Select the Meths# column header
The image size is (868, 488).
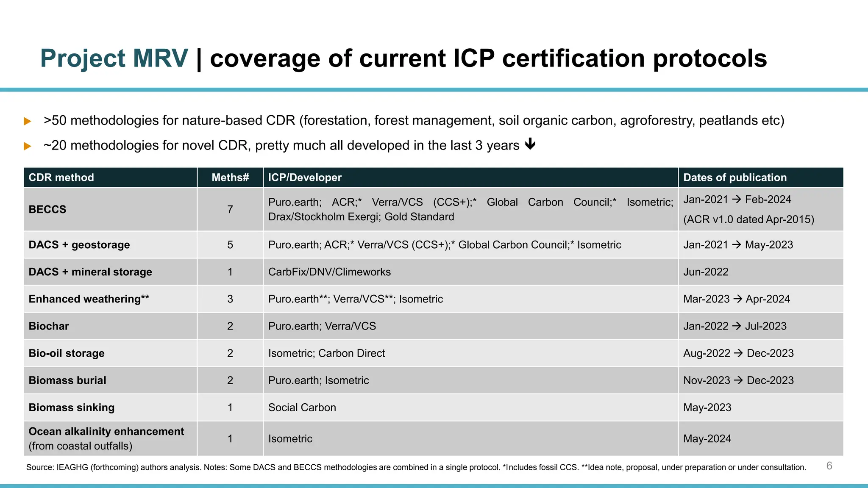pos(230,177)
